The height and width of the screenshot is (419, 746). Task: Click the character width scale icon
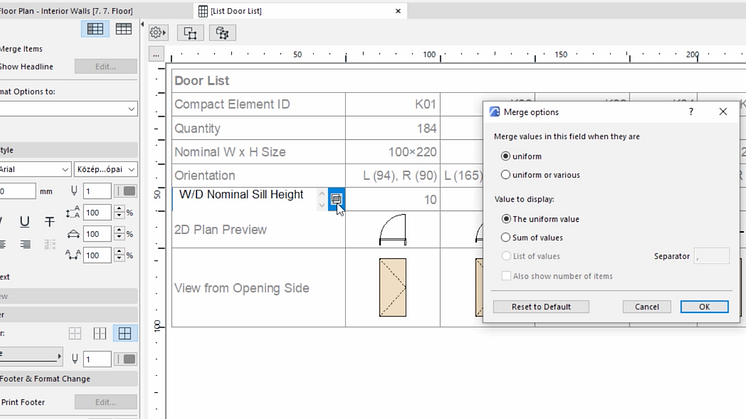pyautogui.click(x=73, y=234)
